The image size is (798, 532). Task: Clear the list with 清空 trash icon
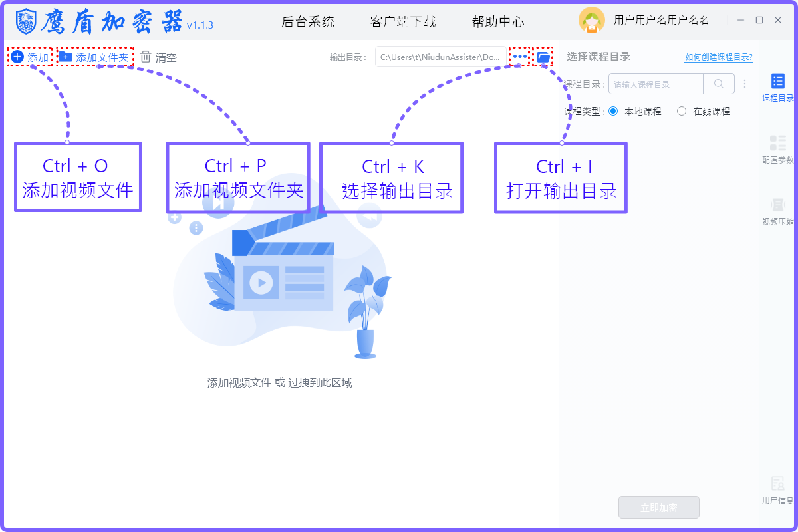click(x=146, y=57)
